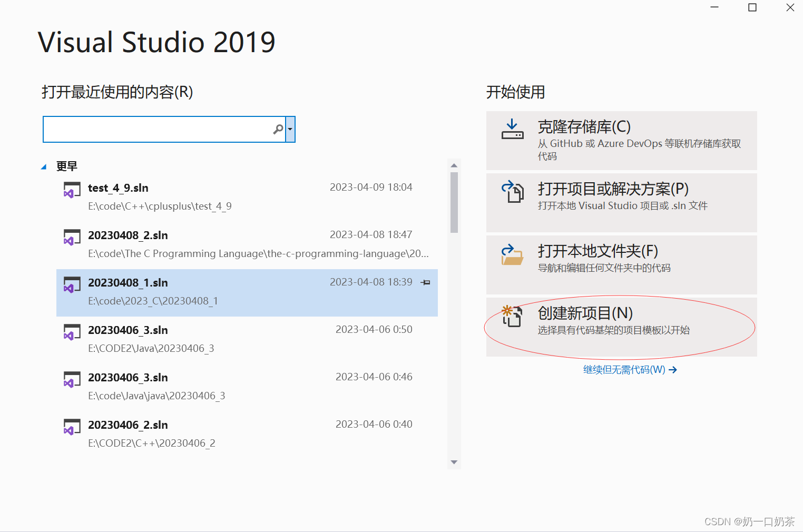Follow the 继续但无需代码(W) link
Screen dimensions: 803x532
630,370
